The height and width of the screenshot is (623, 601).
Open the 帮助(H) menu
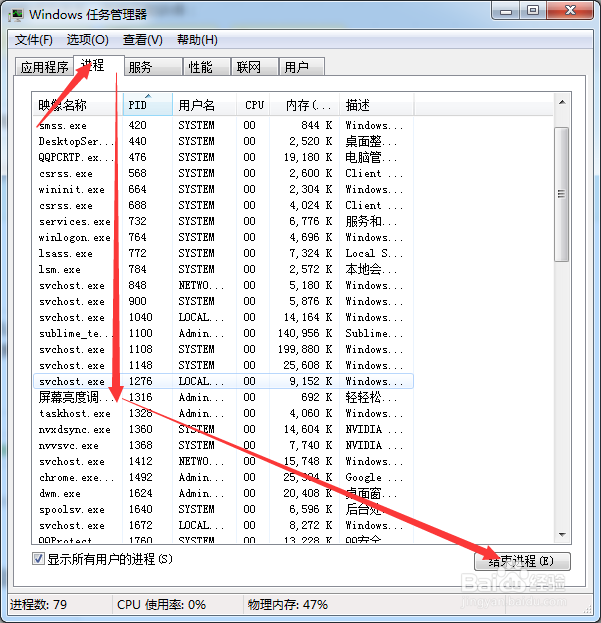pyautogui.click(x=197, y=40)
